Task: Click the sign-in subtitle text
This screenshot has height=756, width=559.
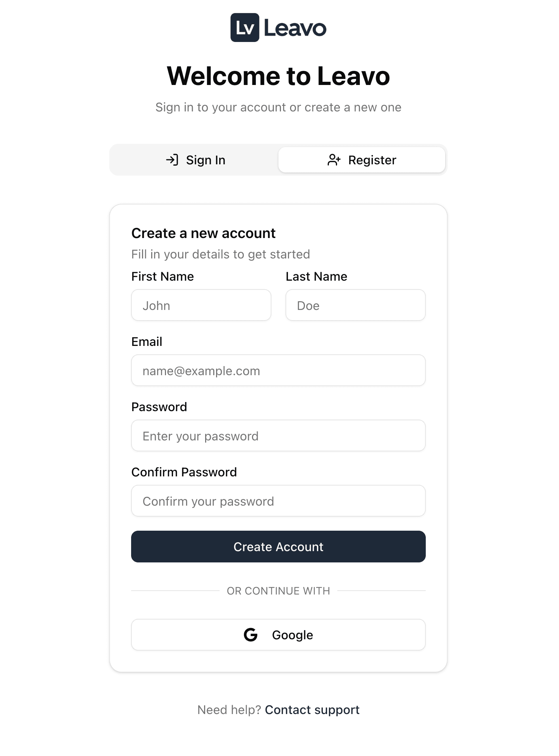Action: click(278, 107)
